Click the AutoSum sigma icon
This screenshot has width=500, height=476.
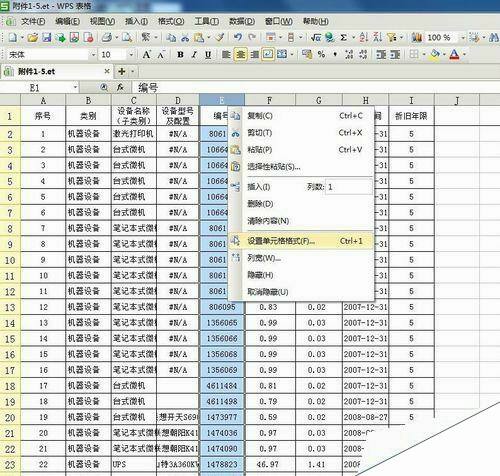coord(343,38)
